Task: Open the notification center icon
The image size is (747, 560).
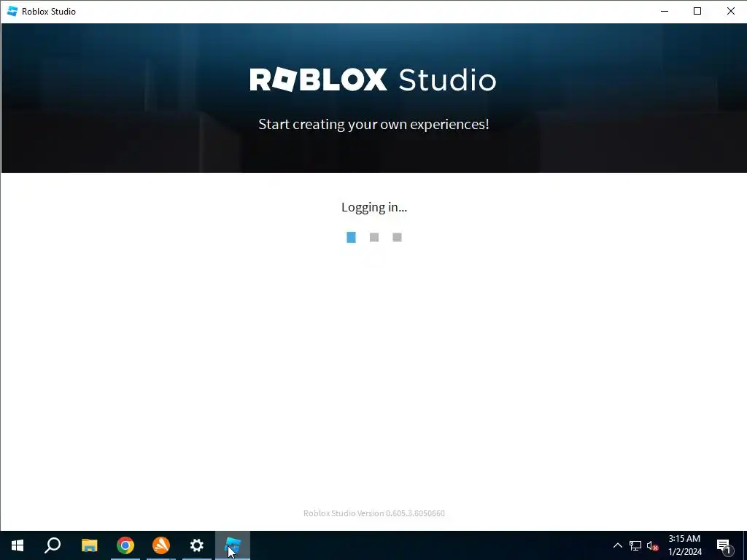Action: click(x=724, y=545)
